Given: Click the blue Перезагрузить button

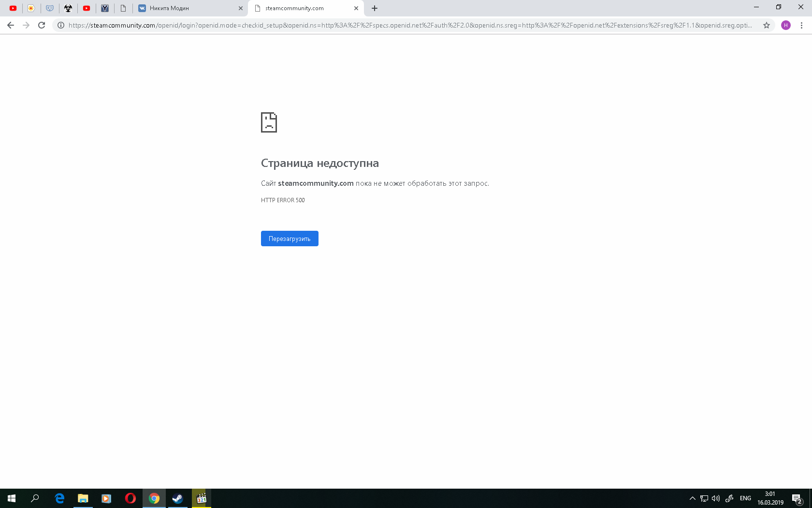Looking at the screenshot, I should click(x=290, y=239).
